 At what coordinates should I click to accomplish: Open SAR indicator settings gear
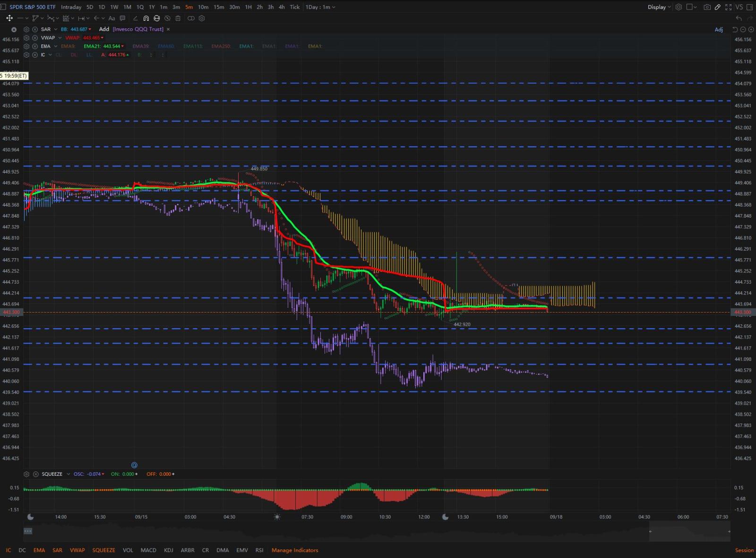[26, 29]
